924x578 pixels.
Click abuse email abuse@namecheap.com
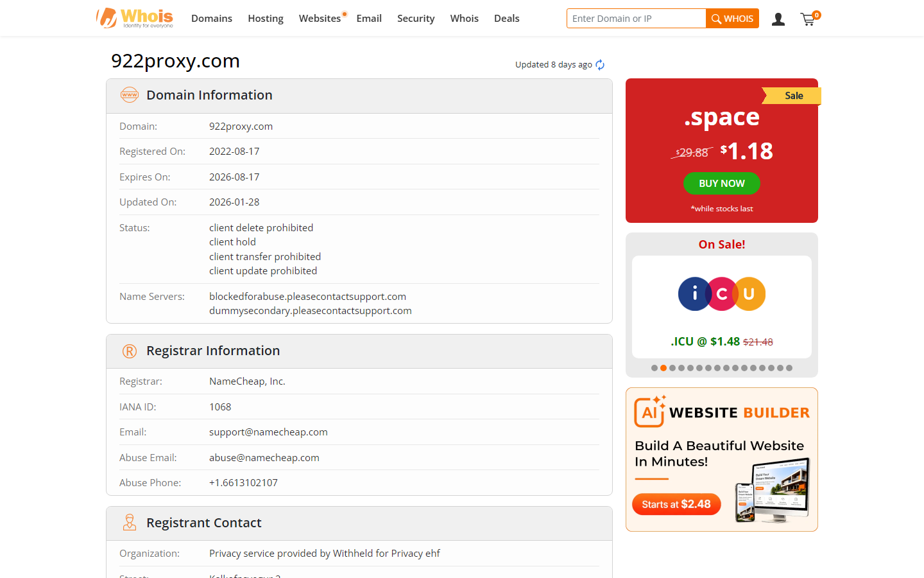coord(264,458)
